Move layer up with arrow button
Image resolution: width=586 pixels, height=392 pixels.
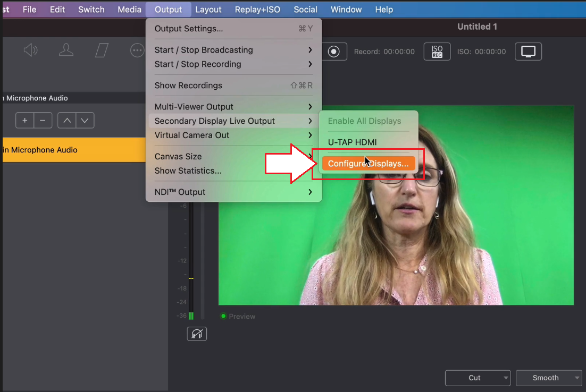point(66,121)
